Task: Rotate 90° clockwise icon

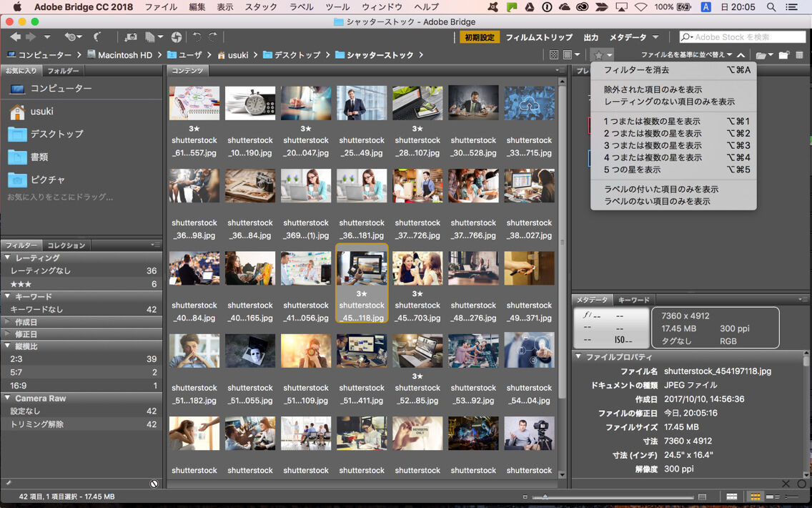Action: click(x=213, y=36)
